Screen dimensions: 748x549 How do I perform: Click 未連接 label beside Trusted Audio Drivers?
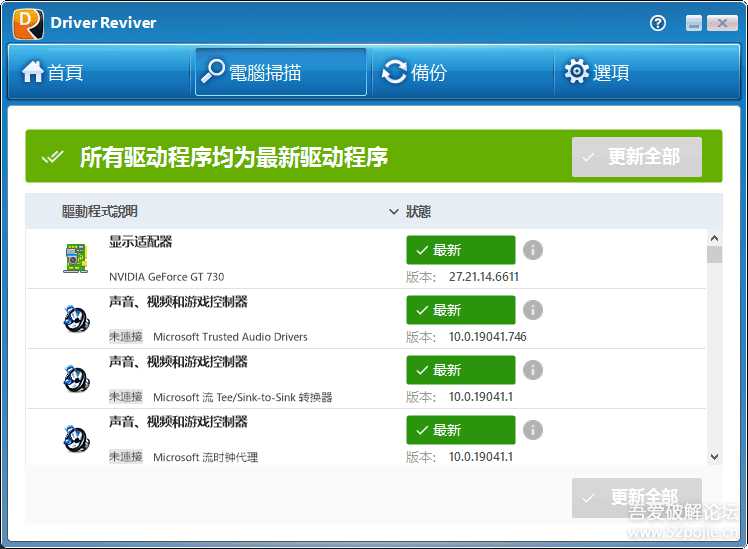[x=126, y=337]
